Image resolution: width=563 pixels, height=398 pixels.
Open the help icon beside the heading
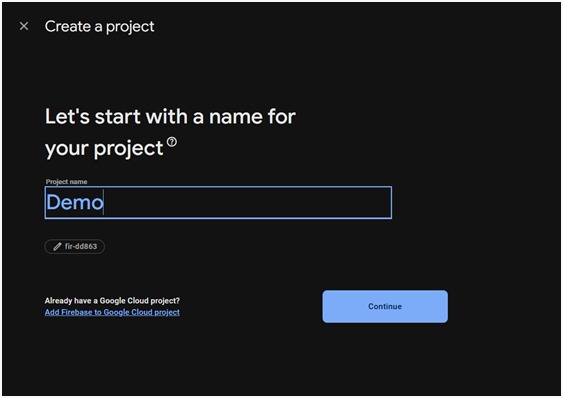172,142
